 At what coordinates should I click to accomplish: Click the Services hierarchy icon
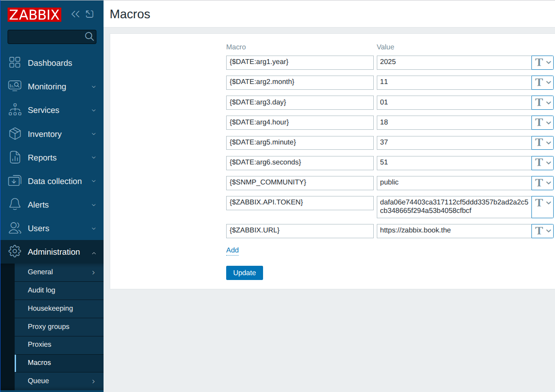(15, 110)
